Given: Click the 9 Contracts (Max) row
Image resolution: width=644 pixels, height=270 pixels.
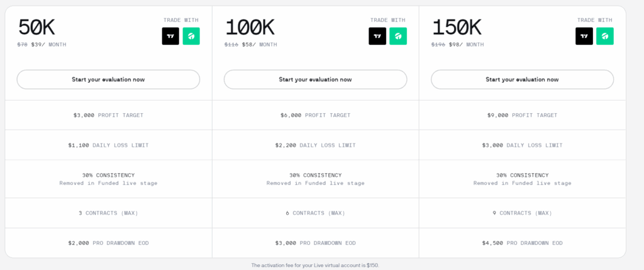Looking at the screenshot, I should (x=522, y=213).
